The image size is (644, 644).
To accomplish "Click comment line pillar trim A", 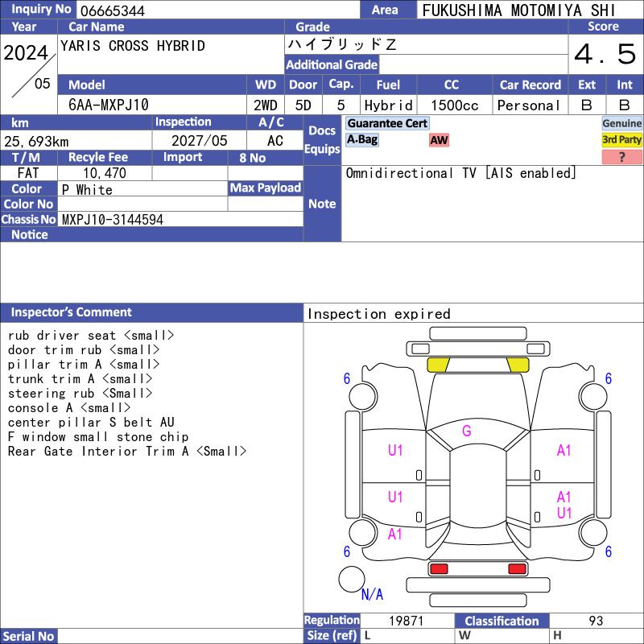I will (x=84, y=365).
